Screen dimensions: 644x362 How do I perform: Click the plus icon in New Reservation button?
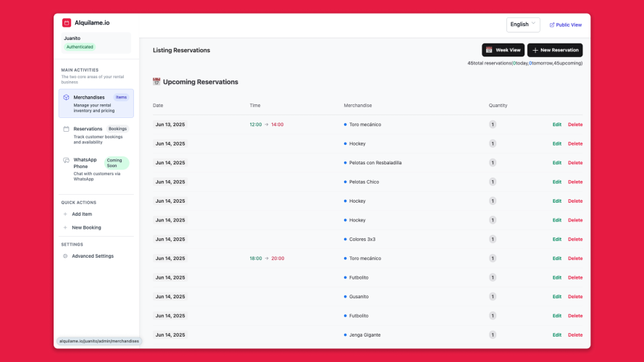tap(535, 50)
